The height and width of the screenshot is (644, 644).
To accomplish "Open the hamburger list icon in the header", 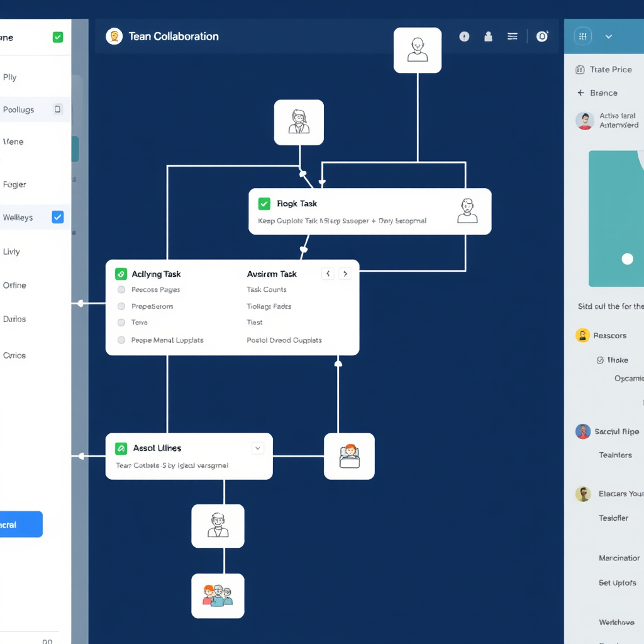I will point(513,36).
